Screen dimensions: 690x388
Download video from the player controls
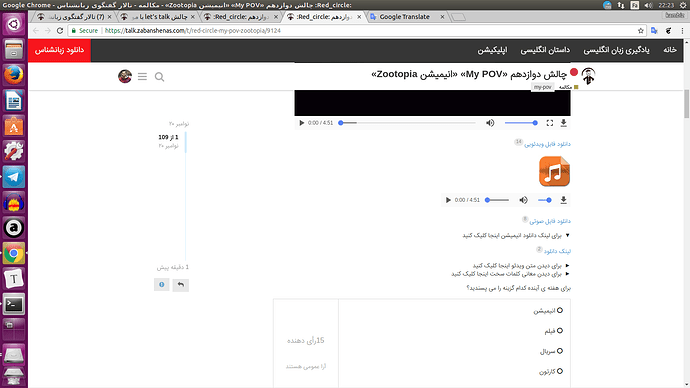[563, 123]
